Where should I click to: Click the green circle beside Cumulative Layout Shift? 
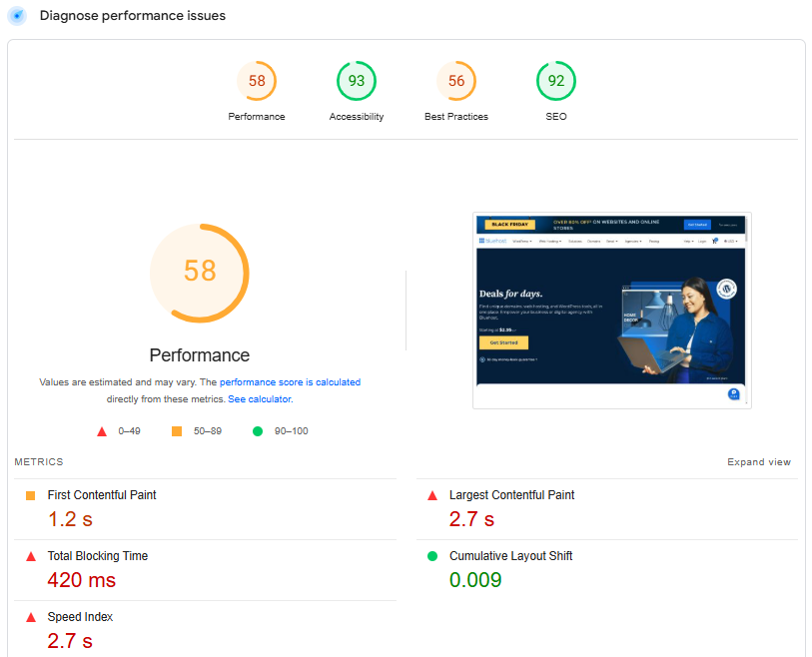[431, 556]
